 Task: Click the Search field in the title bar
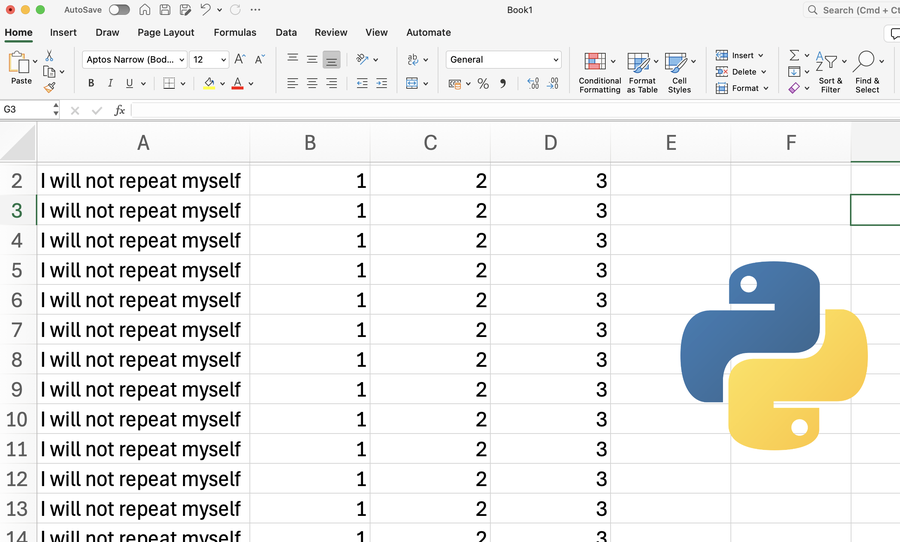[x=852, y=10]
